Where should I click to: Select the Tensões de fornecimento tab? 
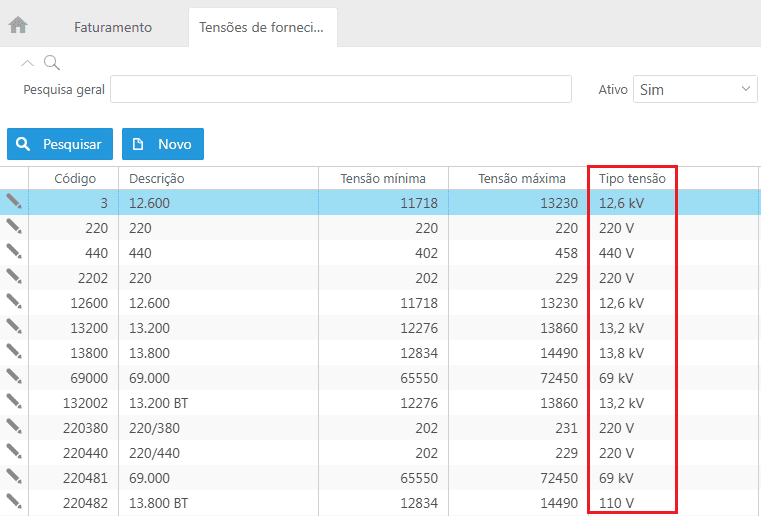point(261,27)
